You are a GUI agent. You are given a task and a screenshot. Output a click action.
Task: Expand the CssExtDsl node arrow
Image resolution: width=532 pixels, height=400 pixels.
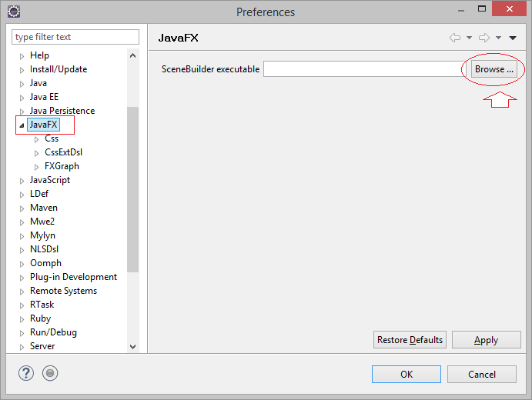(x=37, y=153)
